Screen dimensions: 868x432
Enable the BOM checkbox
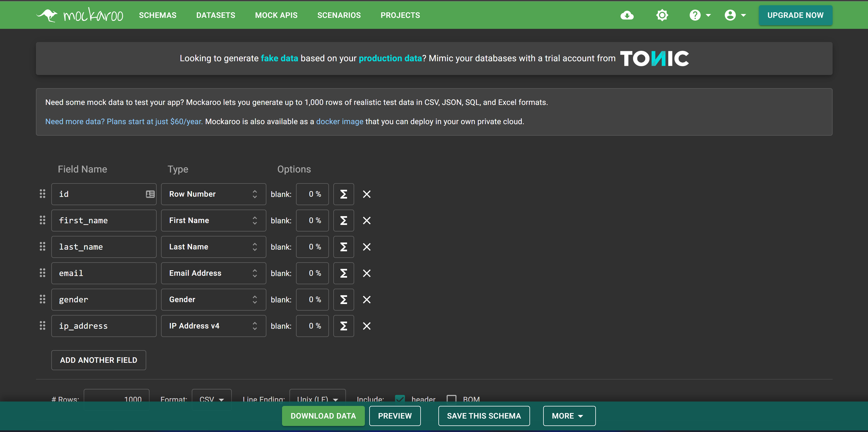[x=451, y=398]
